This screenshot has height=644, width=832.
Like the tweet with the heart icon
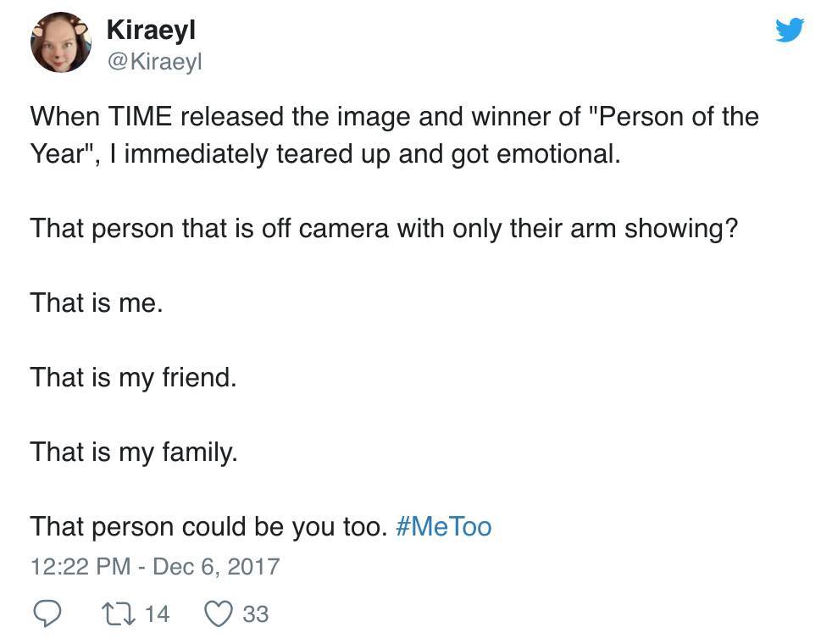coord(219,613)
